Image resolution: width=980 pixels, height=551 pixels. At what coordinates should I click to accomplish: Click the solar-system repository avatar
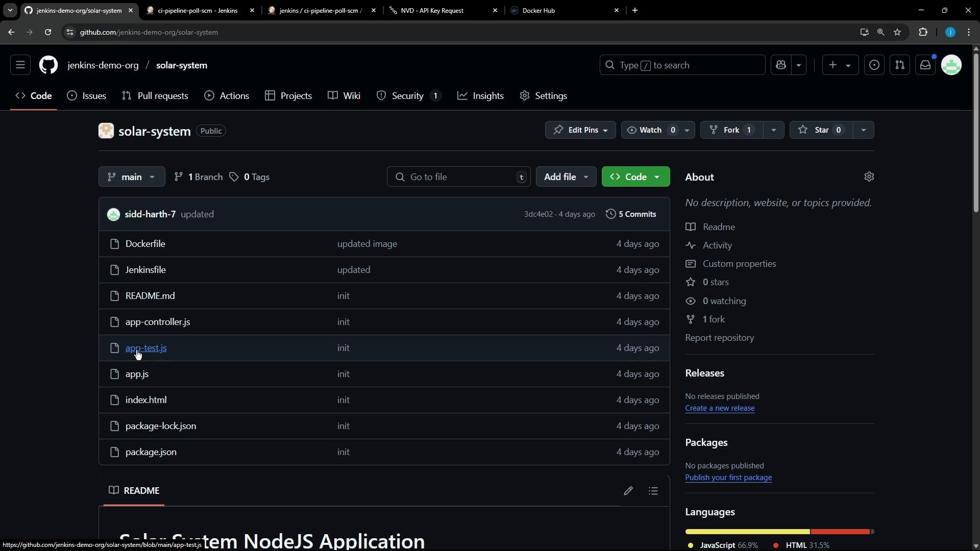106,131
